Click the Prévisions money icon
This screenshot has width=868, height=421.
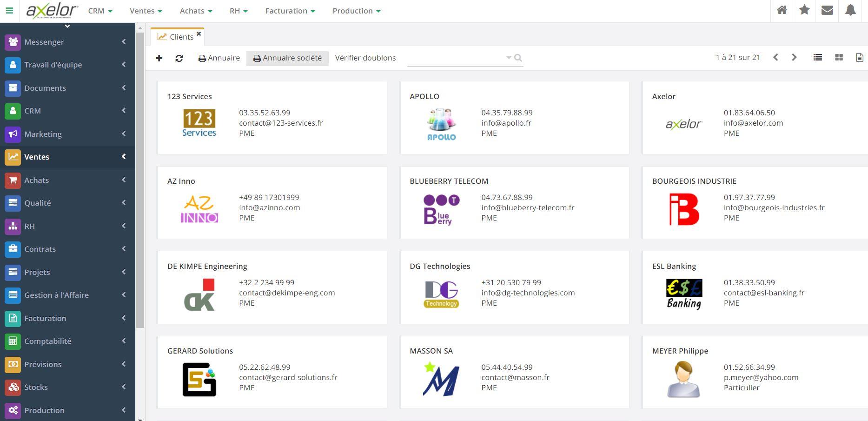point(13,364)
